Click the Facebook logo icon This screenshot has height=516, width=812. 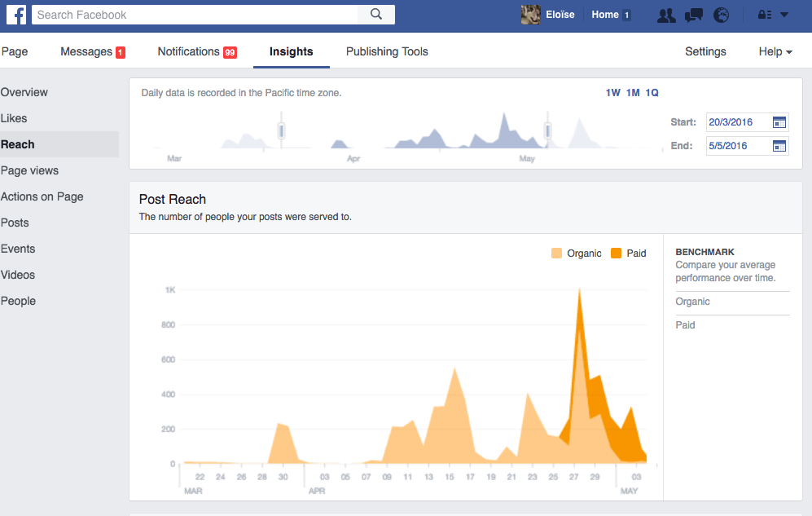tap(15, 15)
